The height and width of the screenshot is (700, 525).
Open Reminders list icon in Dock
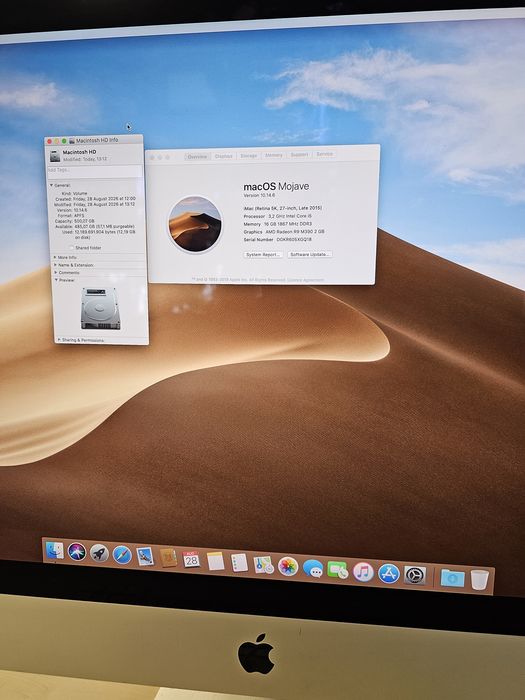pyautogui.click(x=239, y=562)
